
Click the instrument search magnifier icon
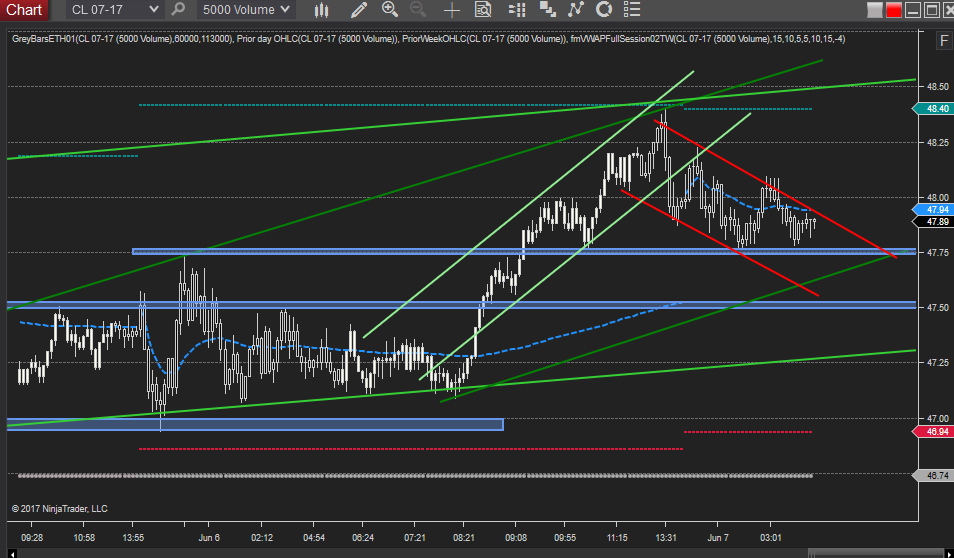tap(178, 9)
